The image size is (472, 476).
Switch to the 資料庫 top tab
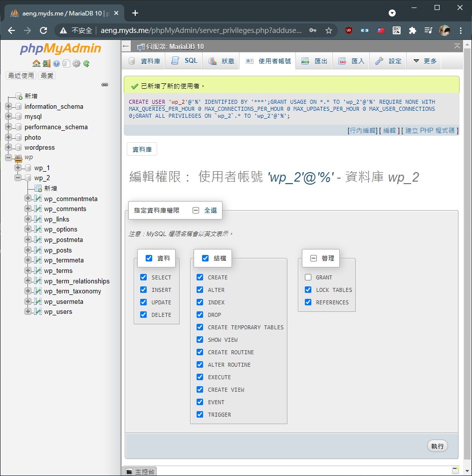145,61
